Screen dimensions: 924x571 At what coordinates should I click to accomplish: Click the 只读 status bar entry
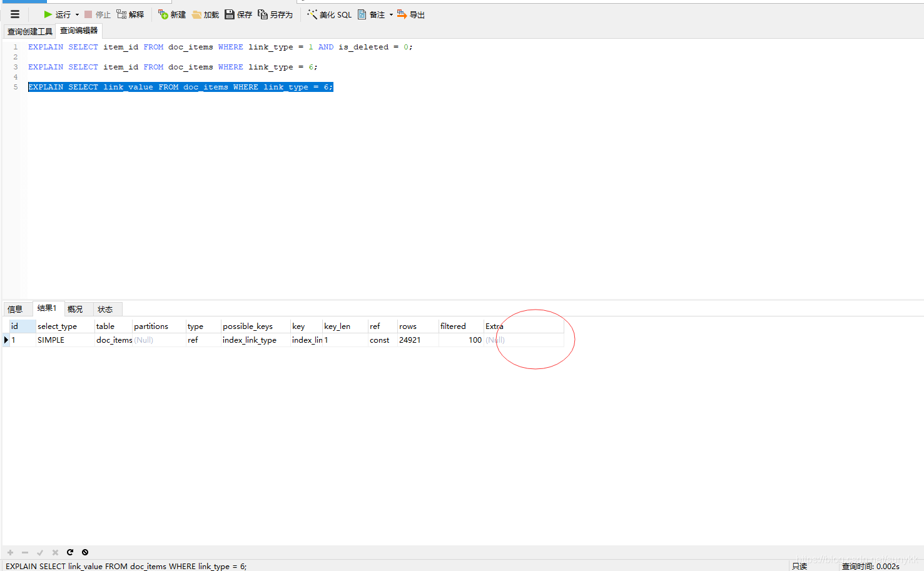pos(800,566)
